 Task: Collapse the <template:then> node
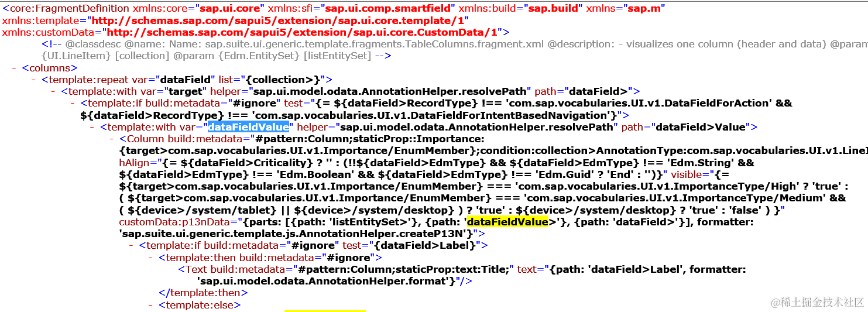(152, 258)
